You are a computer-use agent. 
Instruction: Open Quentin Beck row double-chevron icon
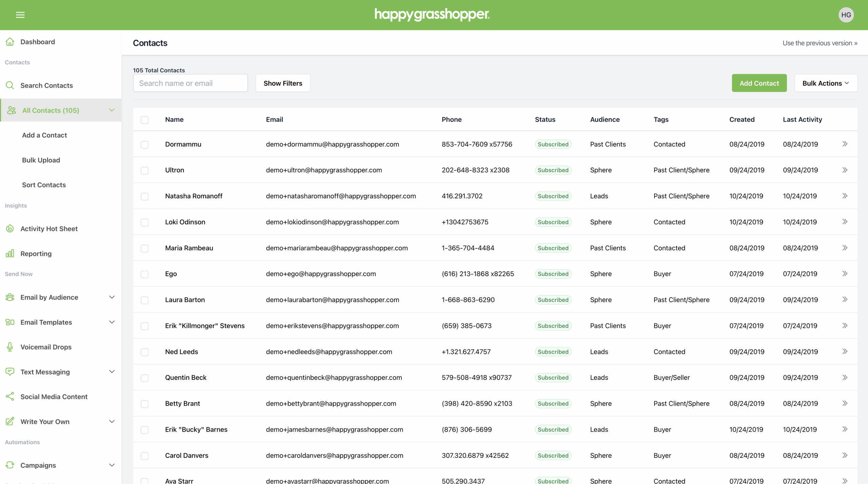click(x=845, y=378)
